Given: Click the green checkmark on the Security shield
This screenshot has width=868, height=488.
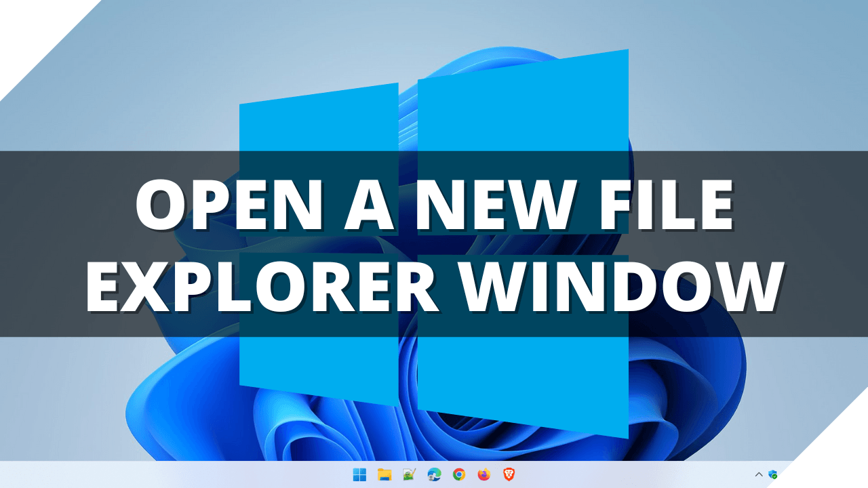Looking at the screenshot, I should [774, 476].
